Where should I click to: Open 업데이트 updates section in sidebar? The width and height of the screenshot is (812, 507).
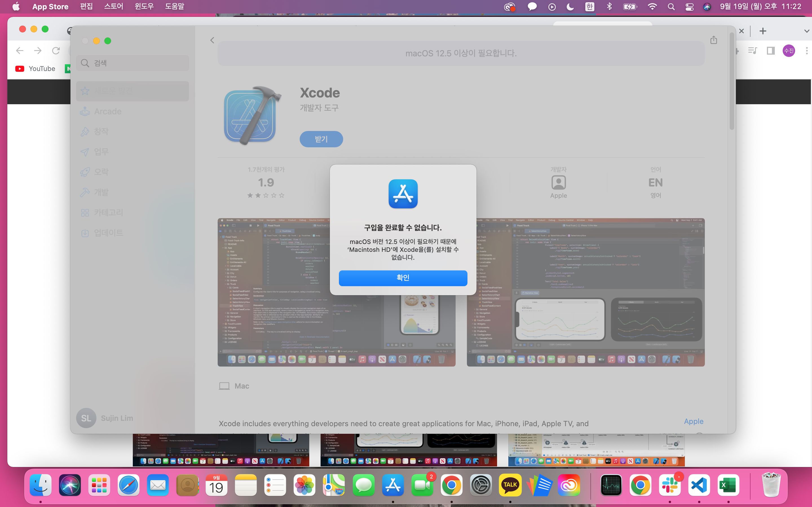108,233
